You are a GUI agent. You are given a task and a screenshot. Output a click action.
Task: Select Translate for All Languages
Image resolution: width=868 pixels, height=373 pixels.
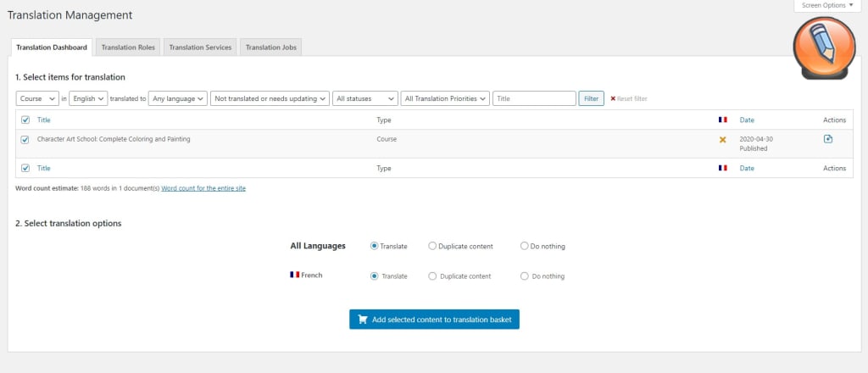point(374,247)
